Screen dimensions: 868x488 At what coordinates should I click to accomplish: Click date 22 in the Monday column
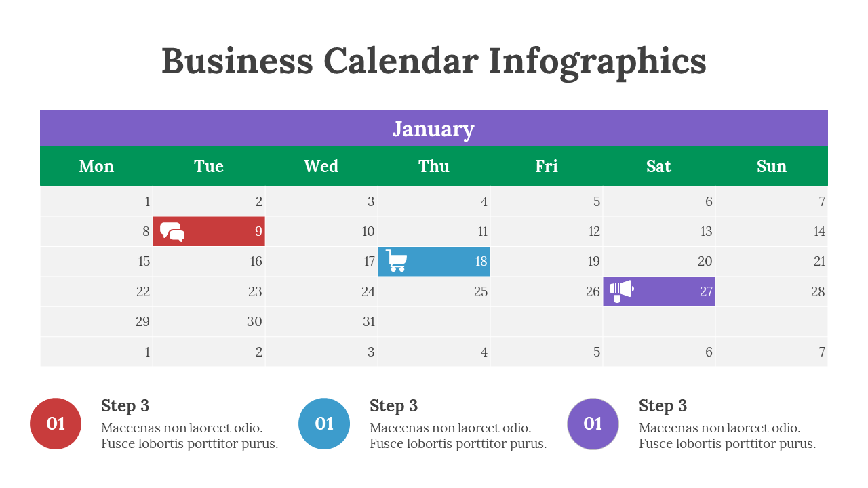(x=142, y=291)
